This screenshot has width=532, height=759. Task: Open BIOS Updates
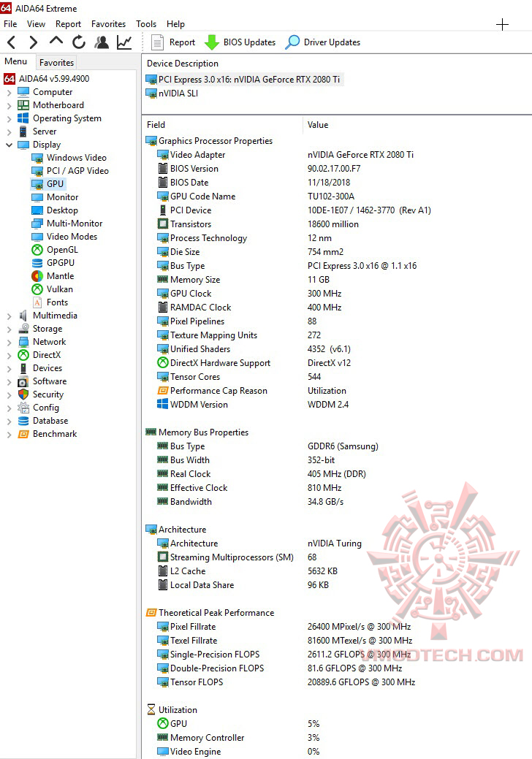pos(240,42)
